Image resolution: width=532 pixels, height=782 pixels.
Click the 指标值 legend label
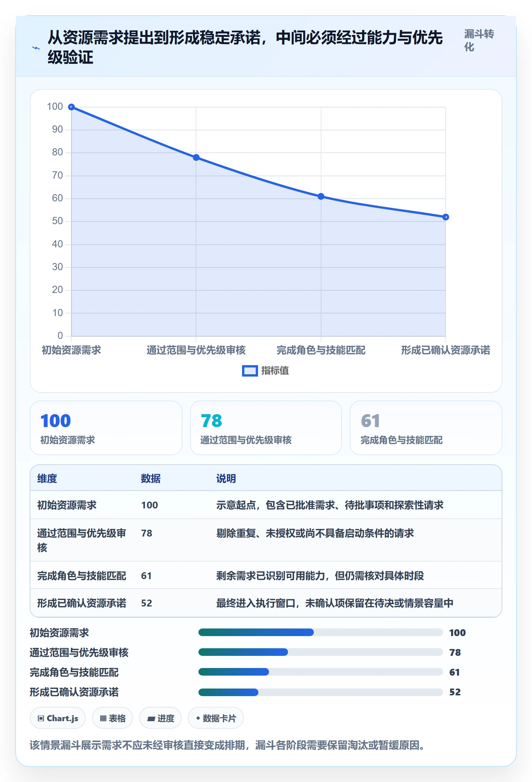click(x=275, y=371)
